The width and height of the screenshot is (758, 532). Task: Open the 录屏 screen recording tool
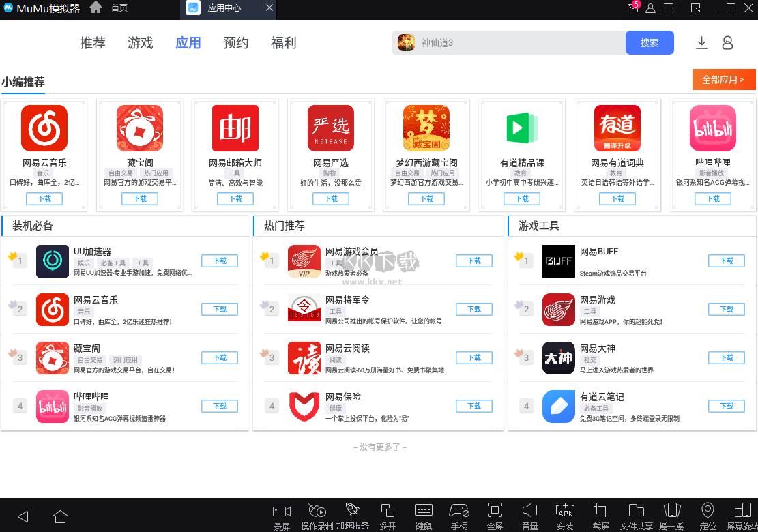pos(282,515)
